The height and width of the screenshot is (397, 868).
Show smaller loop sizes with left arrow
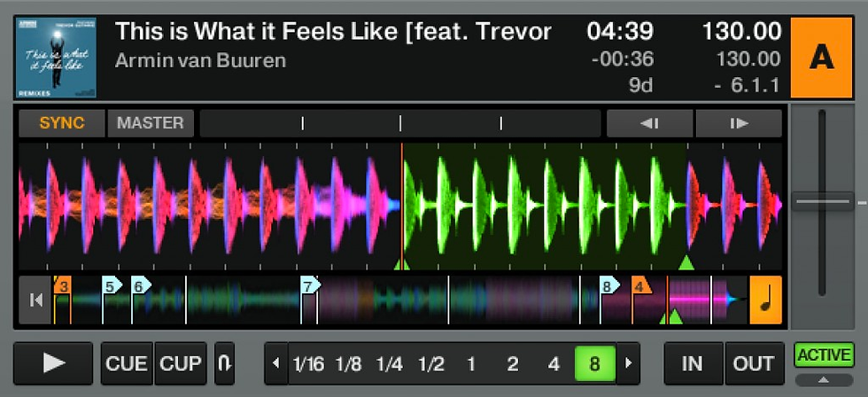click(x=276, y=363)
